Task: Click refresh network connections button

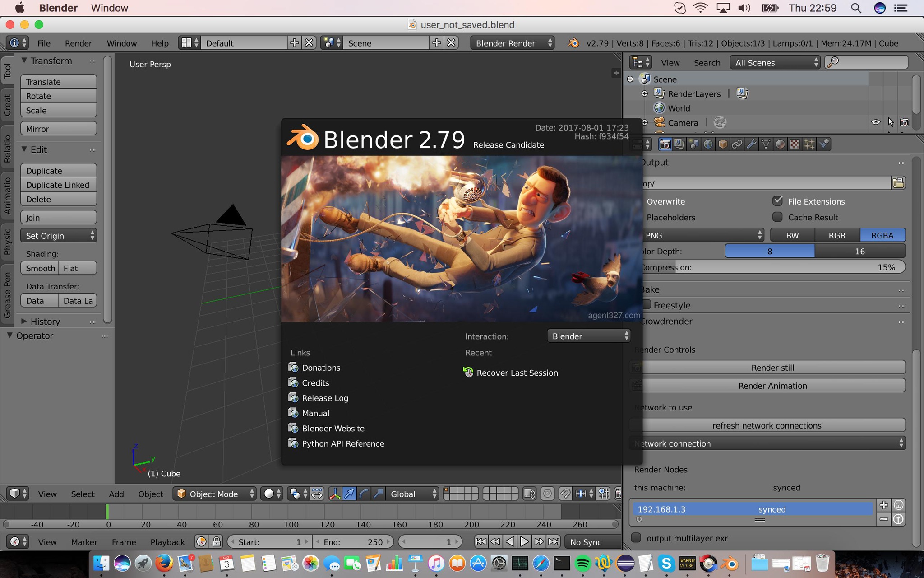Action: 767,425
